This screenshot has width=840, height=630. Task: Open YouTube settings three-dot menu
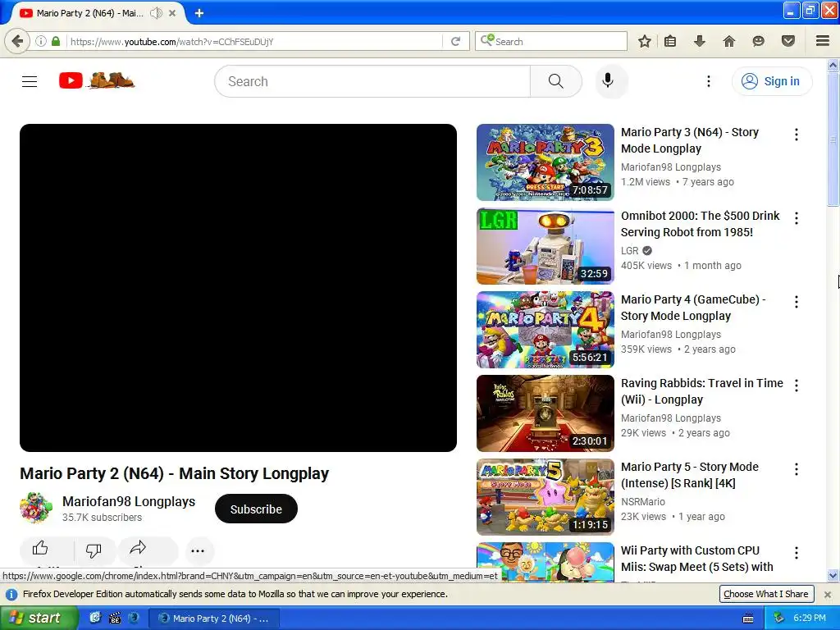click(x=708, y=81)
